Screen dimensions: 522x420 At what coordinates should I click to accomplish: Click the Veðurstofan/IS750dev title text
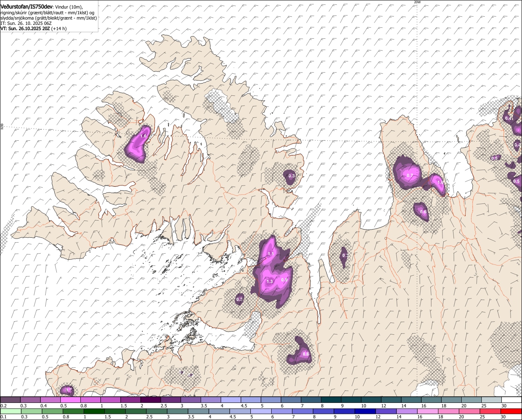[x=27, y=7]
